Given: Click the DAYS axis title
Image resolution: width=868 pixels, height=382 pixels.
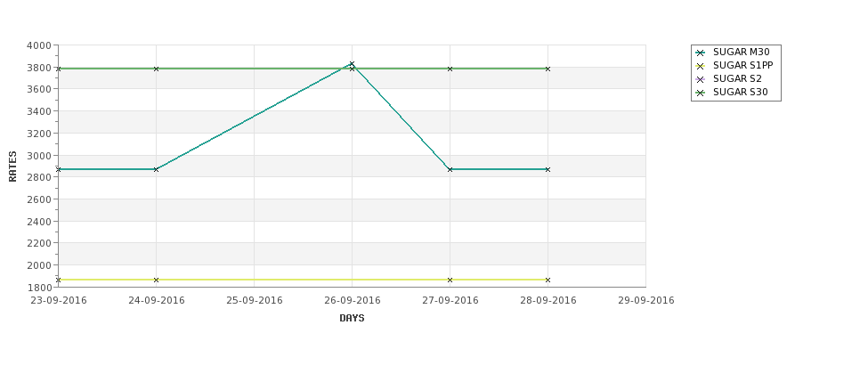Looking at the screenshot, I should pos(352,319).
